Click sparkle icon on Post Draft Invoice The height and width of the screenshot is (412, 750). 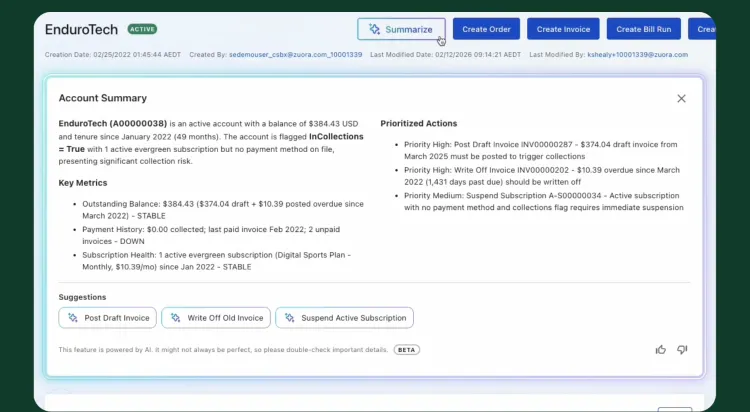click(73, 318)
